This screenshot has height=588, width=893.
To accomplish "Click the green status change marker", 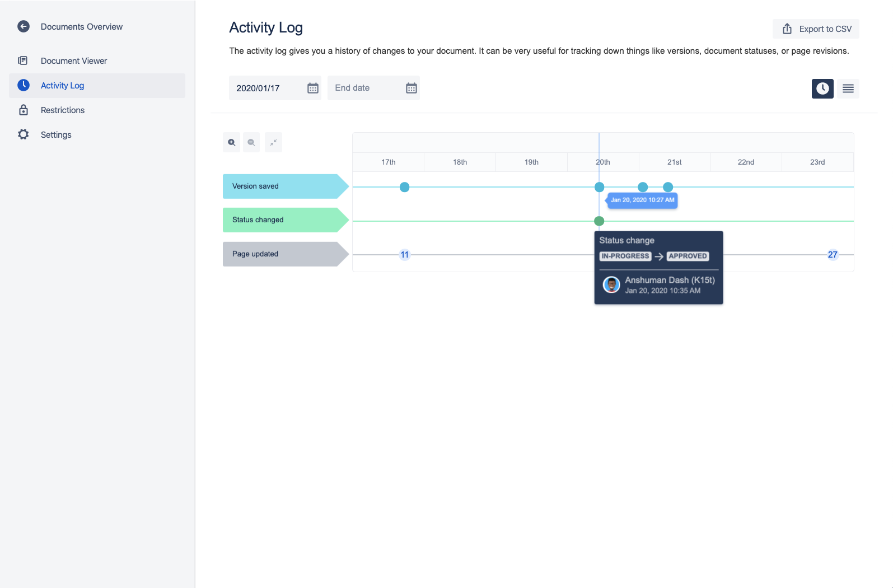I will pos(599,221).
